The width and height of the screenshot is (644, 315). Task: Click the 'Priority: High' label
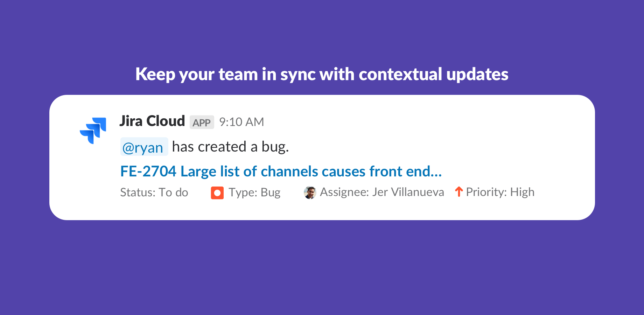click(500, 192)
